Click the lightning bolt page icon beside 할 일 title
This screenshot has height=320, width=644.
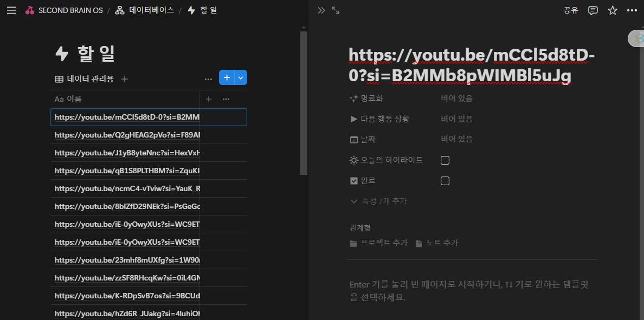62,54
